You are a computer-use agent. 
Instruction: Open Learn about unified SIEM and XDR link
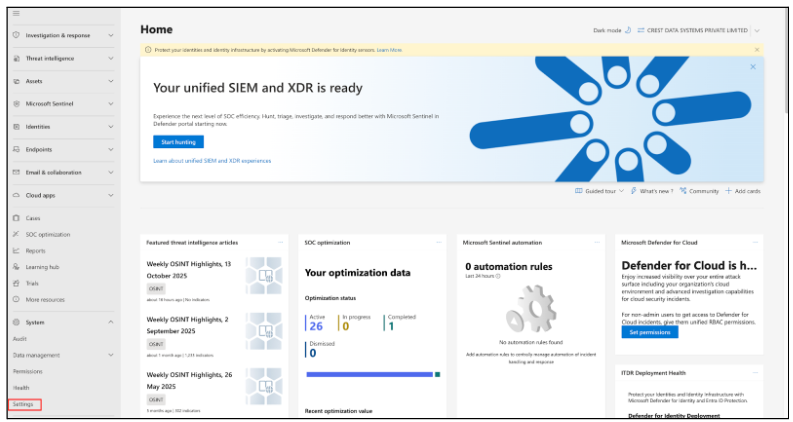point(211,160)
